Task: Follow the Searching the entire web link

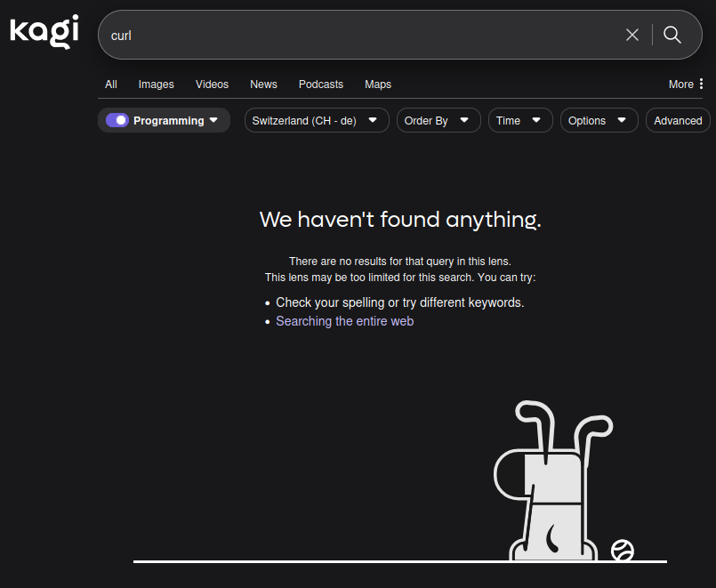Action: point(344,321)
